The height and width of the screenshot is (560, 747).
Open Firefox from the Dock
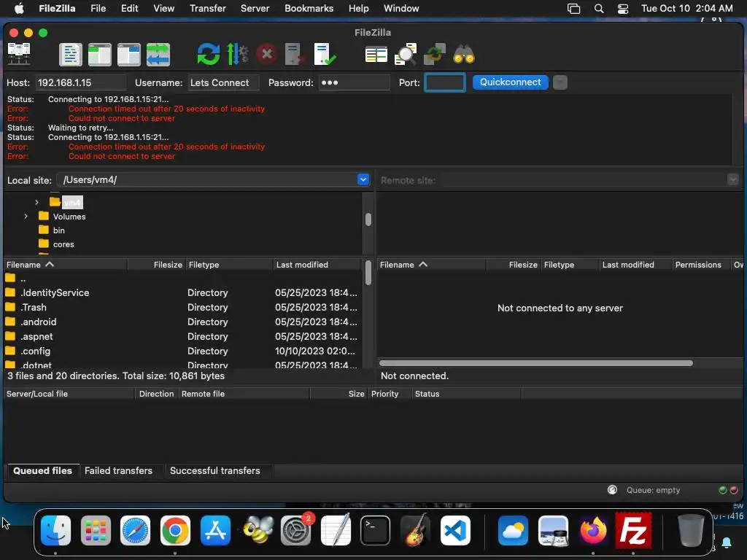click(593, 530)
